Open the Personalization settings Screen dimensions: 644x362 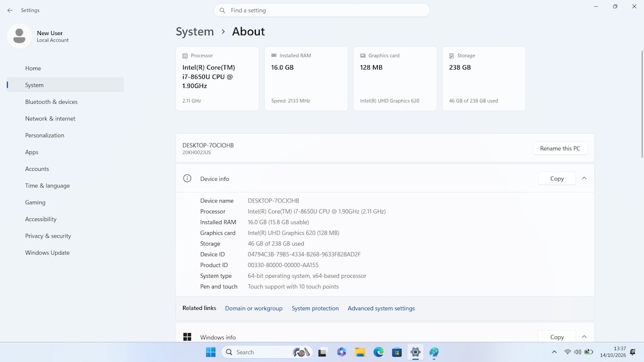65,136
